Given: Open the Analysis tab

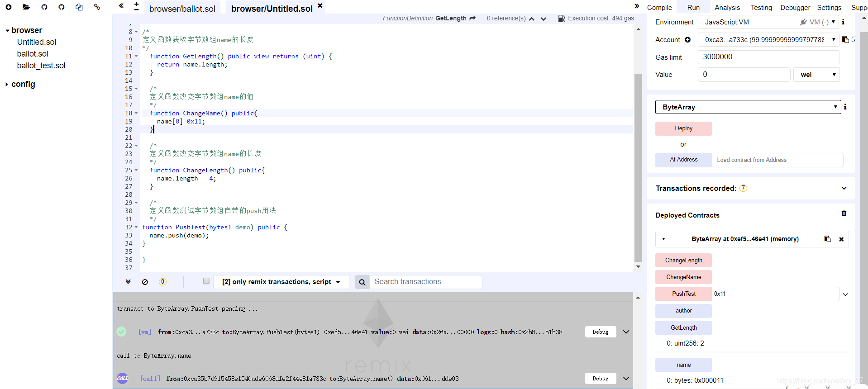Looking at the screenshot, I should point(727,7).
